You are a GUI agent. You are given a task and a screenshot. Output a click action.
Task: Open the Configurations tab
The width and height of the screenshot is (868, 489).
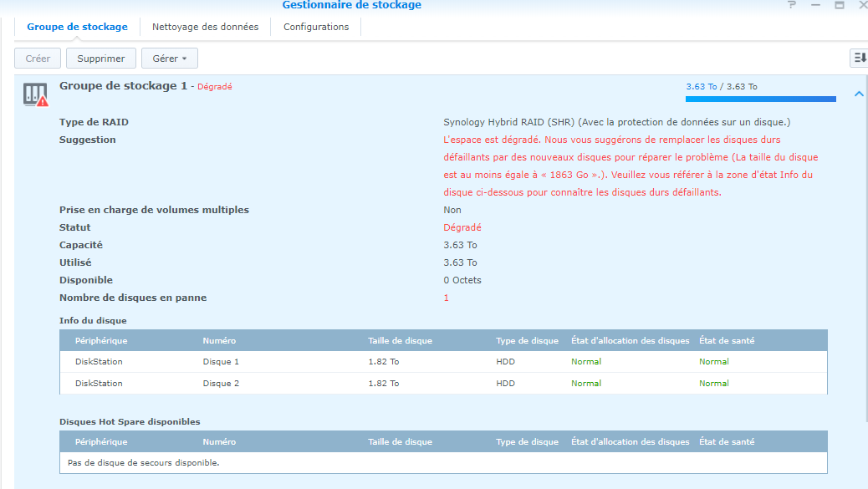tap(316, 27)
